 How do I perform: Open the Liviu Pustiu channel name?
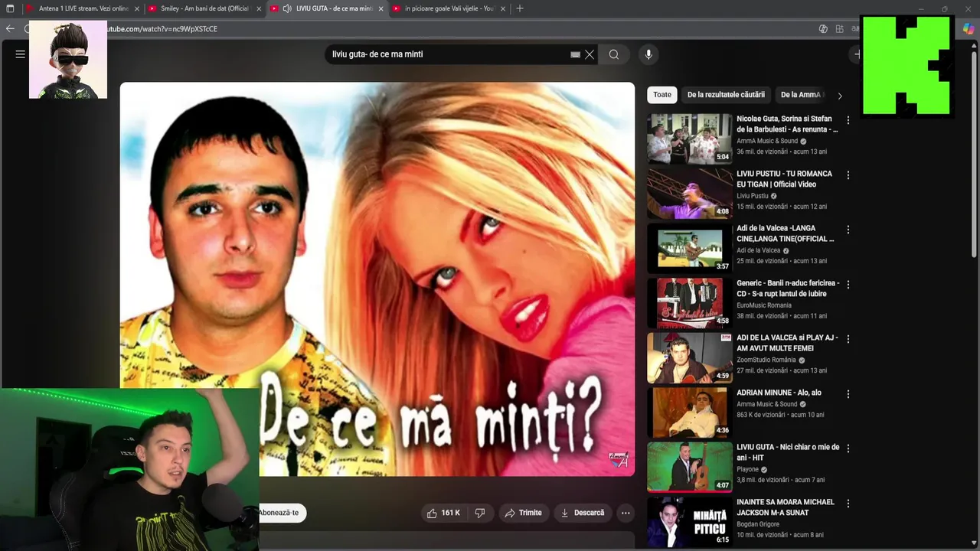tap(753, 196)
